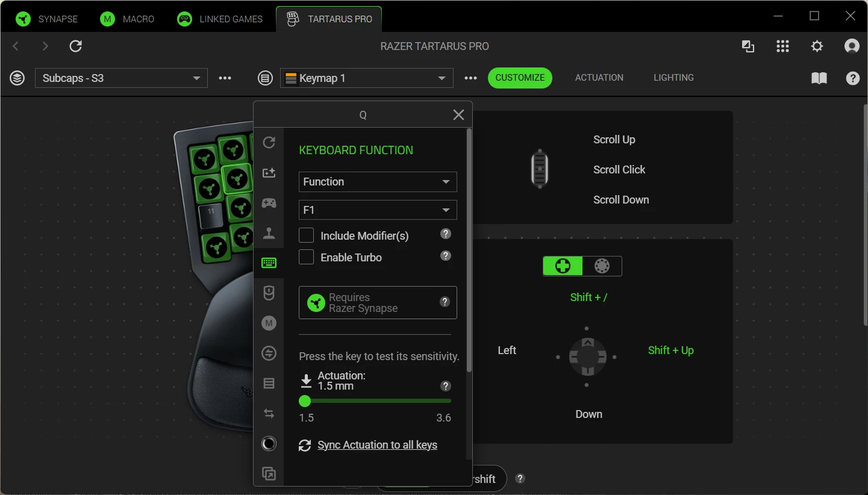
Task: Select the Macro function sidebar icon
Action: tap(269, 323)
